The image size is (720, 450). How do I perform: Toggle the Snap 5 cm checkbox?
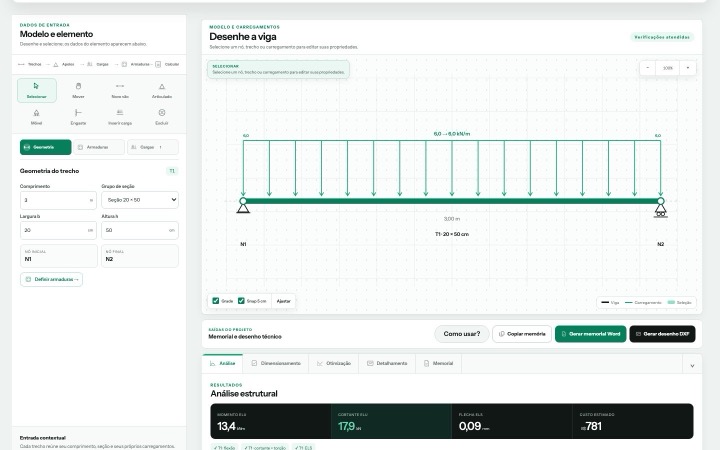pos(241,301)
